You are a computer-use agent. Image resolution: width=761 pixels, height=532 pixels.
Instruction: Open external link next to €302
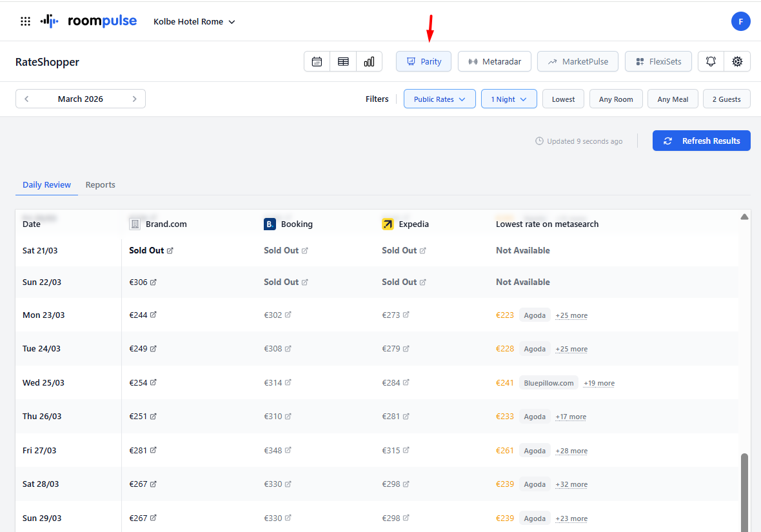(288, 315)
